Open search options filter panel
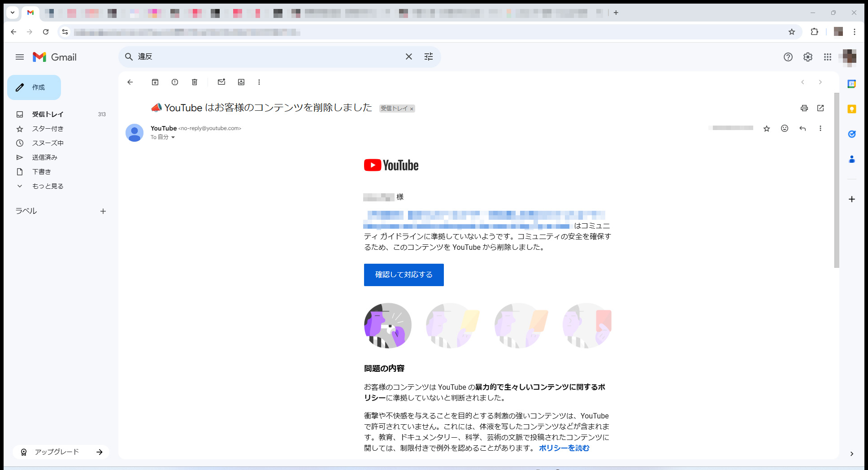 [429, 57]
